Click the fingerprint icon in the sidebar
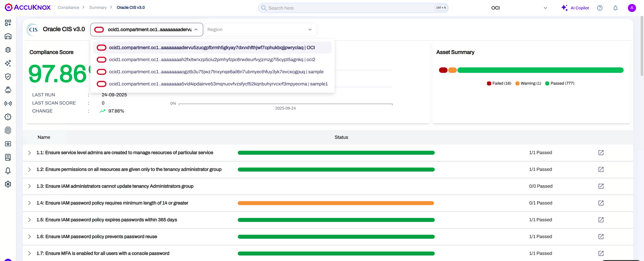The height and width of the screenshot is (261, 644). point(8,130)
